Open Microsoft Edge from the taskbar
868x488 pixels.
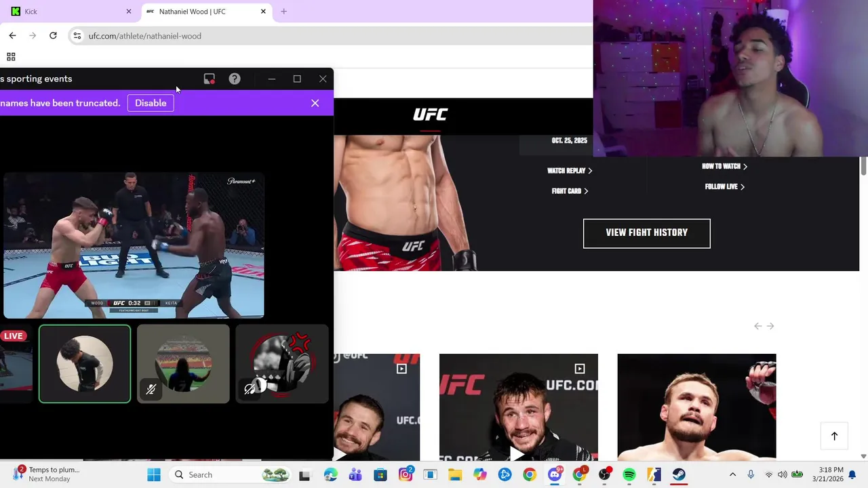click(x=330, y=474)
